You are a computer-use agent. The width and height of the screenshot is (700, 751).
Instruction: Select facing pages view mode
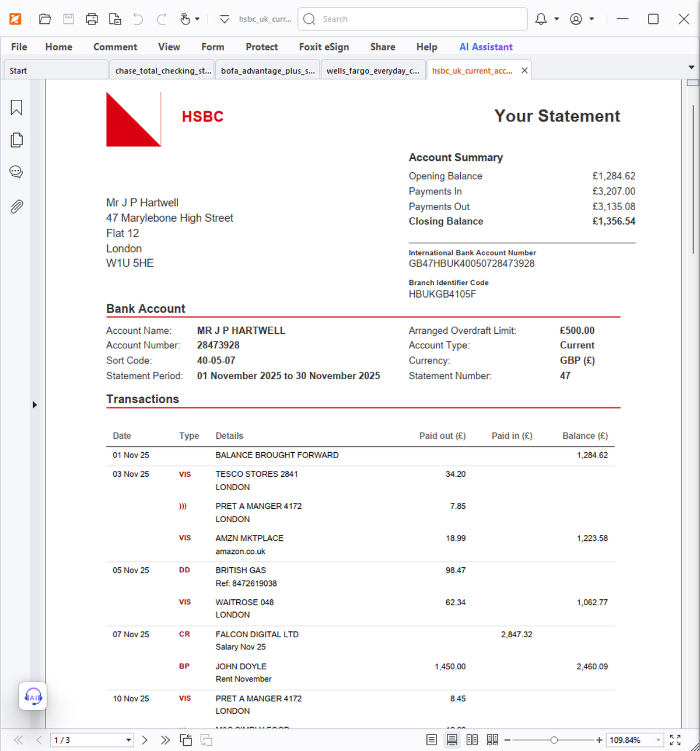coord(472,740)
